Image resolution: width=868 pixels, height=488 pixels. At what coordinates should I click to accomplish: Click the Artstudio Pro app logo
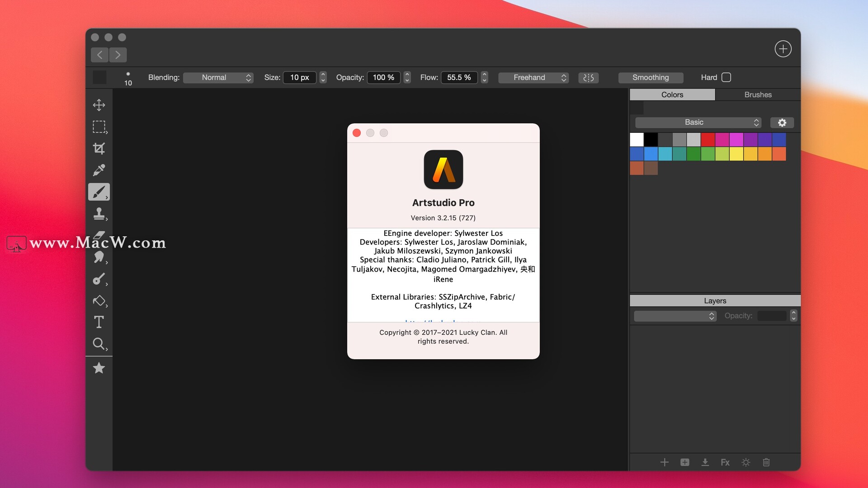click(x=443, y=169)
